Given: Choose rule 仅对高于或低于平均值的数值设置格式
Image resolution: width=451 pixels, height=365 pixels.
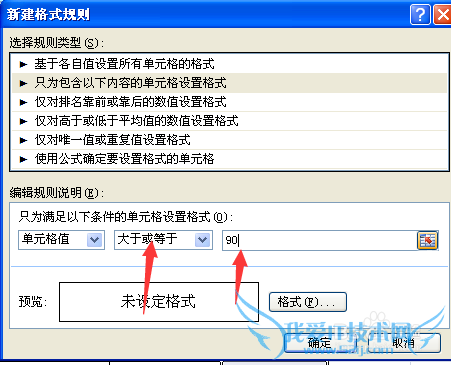Looking at the screenshot, I should coord(229,121).
